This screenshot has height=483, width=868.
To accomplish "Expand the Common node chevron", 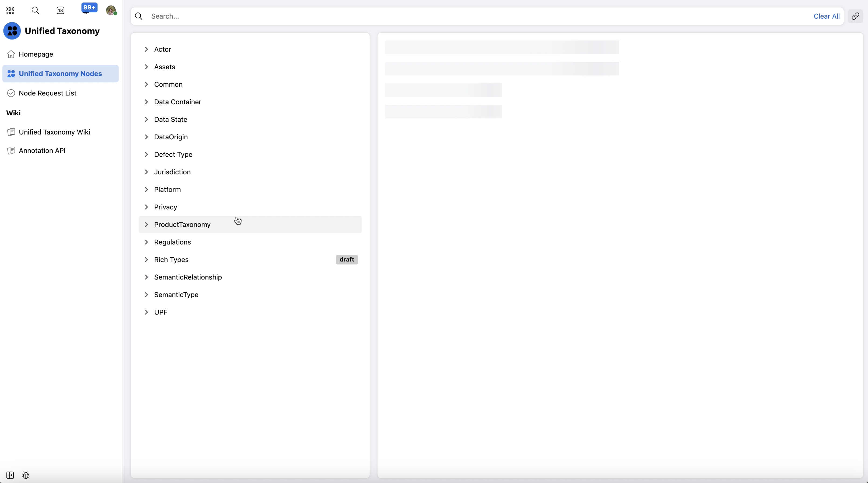I will point(146,84).
